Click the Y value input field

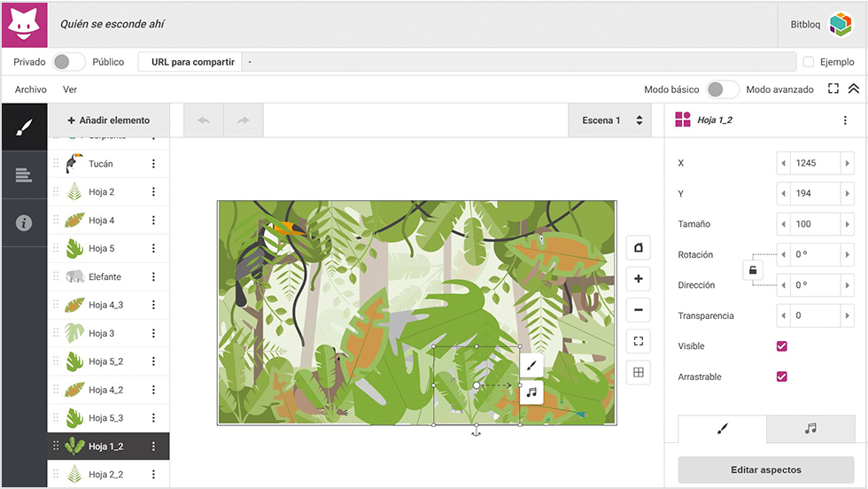(x=815, y=193)
